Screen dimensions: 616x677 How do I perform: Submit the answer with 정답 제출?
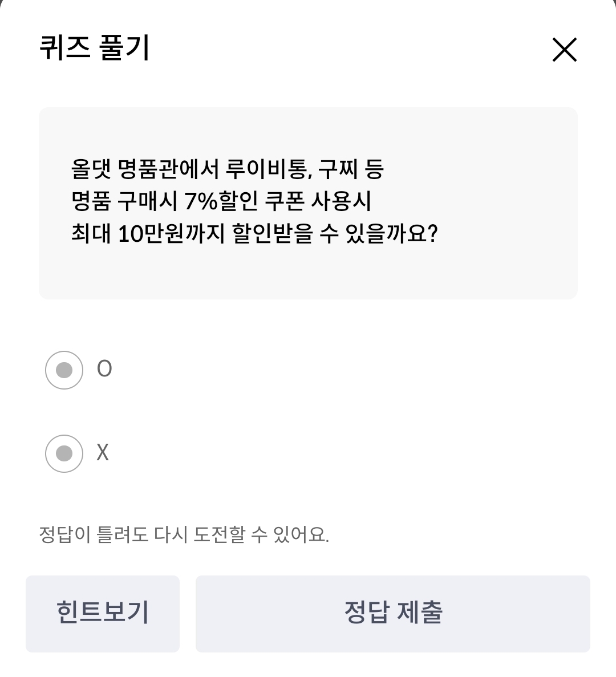[393, 614]
